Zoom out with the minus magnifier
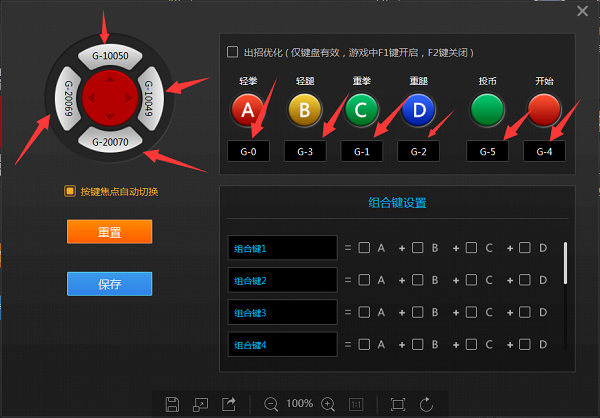Image resolution: width=600 pixels, height=418 pixels. (271, 403)
